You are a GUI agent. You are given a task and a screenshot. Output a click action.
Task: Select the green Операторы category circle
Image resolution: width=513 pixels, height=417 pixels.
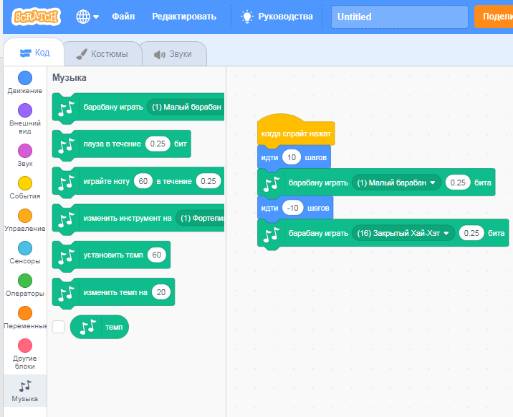(25, 281)
